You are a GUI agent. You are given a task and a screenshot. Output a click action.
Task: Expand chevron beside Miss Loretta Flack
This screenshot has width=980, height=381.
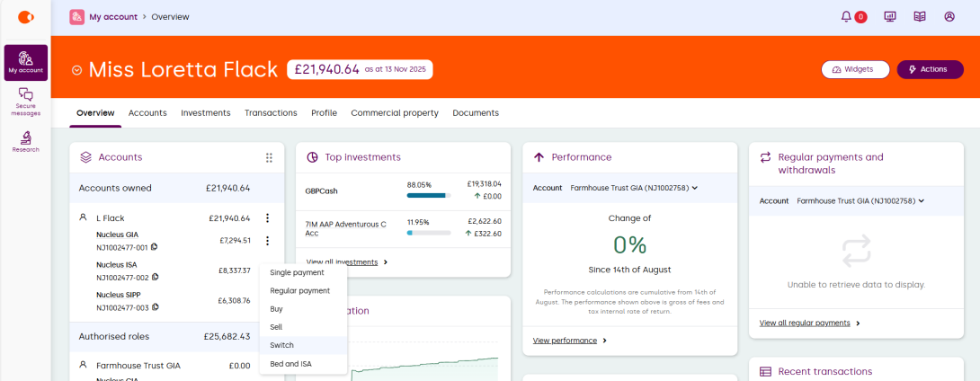[77, 70]
